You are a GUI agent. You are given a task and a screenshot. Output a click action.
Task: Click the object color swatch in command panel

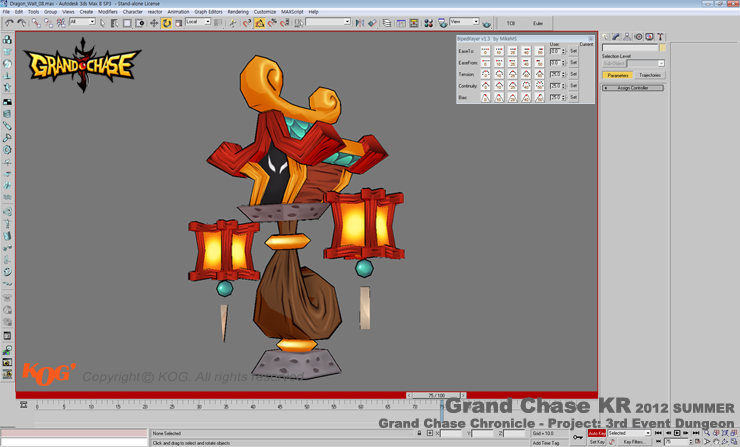(662, 47)
